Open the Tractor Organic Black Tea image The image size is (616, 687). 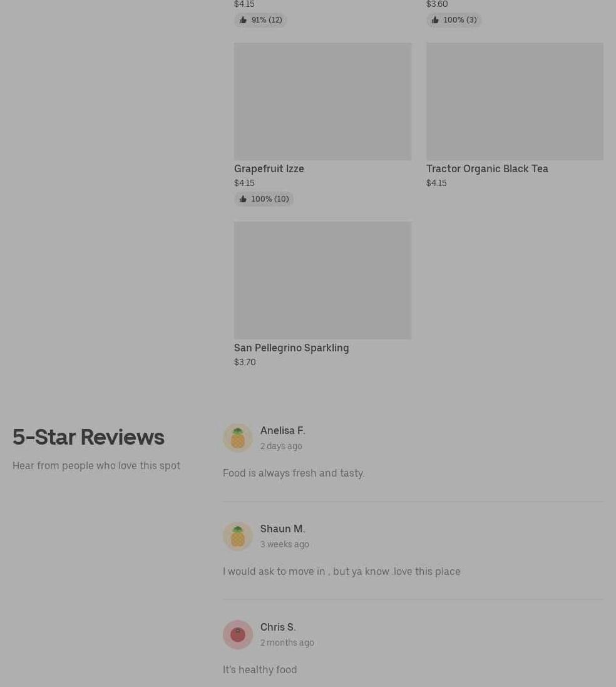tap(515, 101)
